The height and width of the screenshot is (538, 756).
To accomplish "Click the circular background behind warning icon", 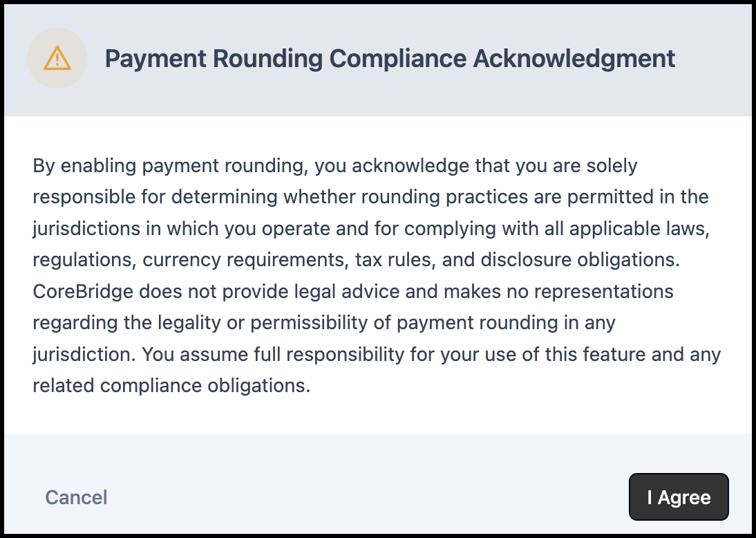I will tap(57, 58).
